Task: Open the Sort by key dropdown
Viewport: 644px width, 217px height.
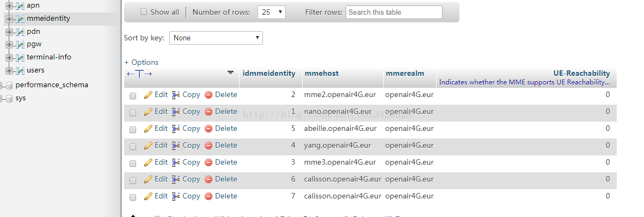Action: 216,38
